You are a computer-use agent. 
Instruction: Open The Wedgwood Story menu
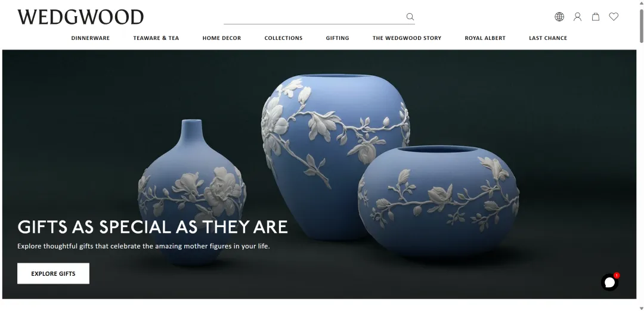tap(407, 38)
